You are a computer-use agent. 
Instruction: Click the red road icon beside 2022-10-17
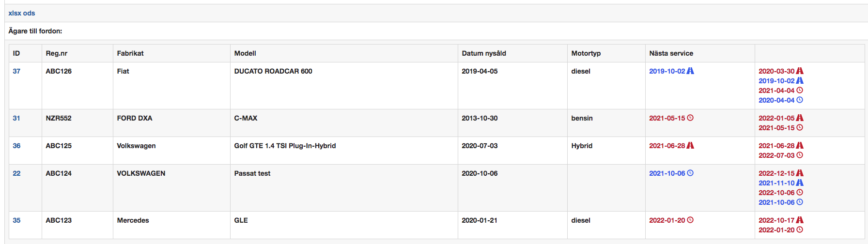[x=800, y=220]
